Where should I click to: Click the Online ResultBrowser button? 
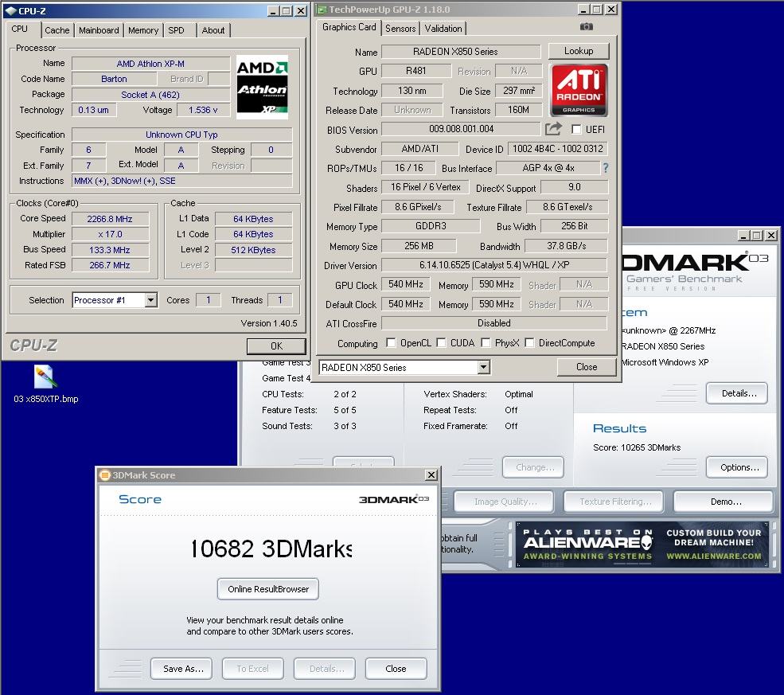pyautogui.click(x=268, y=589)
